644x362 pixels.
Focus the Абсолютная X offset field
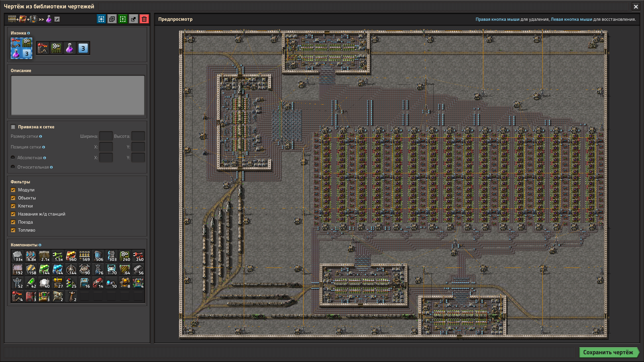point(106,158)
